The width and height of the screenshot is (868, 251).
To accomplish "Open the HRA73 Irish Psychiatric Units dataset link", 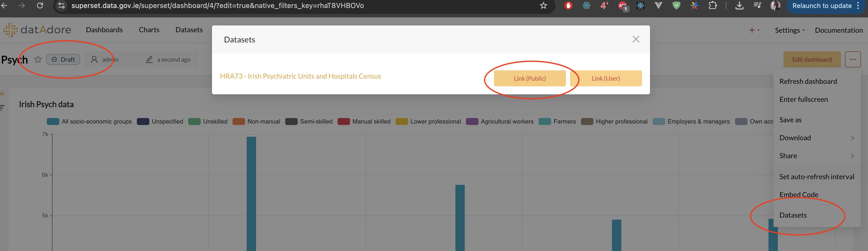I will click(x=300, y=76).
